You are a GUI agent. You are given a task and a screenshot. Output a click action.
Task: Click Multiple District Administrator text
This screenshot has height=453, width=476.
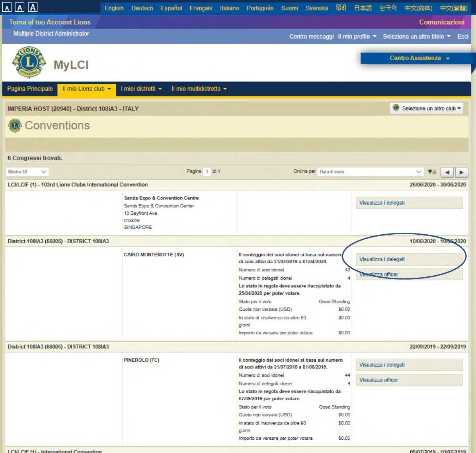pos(51,34)
